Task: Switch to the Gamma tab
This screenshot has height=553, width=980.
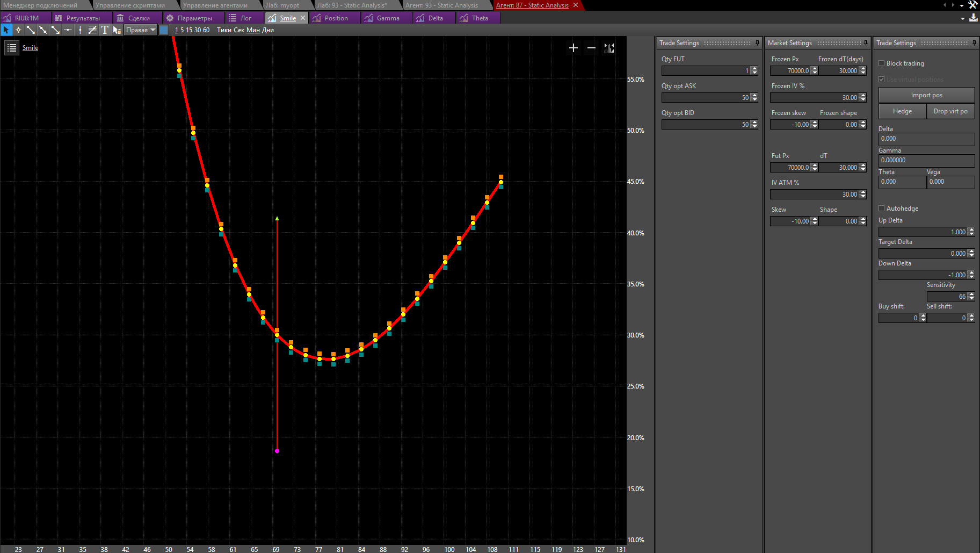Action: pyautogui.click(x=388, y=18)
